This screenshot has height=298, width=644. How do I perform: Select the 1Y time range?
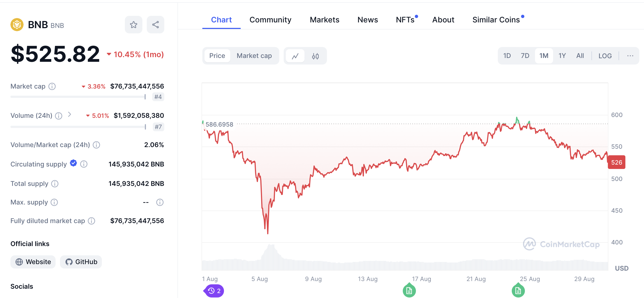pos(562,56)
